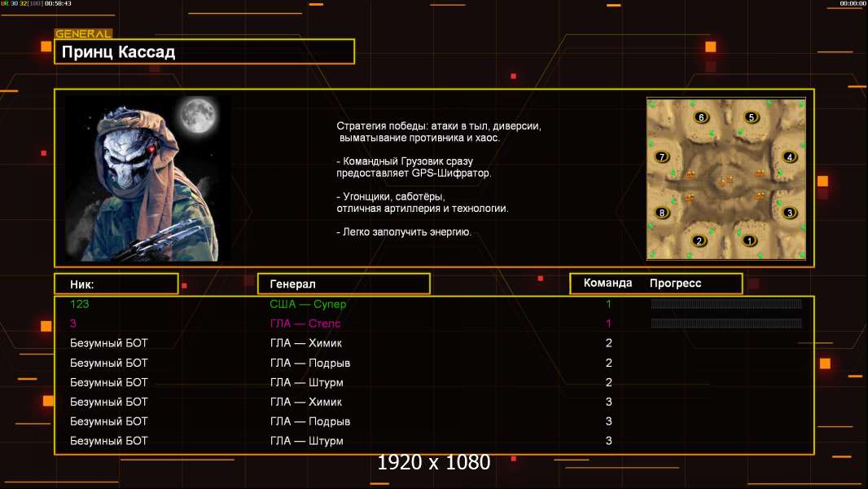Click start position 1 on the minimap
868x489 pixels.
(x=749, y=240)
